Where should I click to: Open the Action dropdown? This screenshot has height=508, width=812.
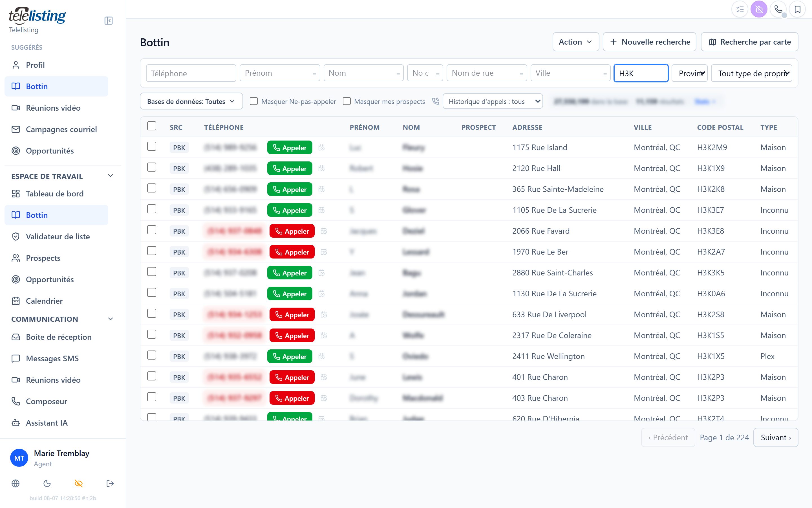click(575, 42)
